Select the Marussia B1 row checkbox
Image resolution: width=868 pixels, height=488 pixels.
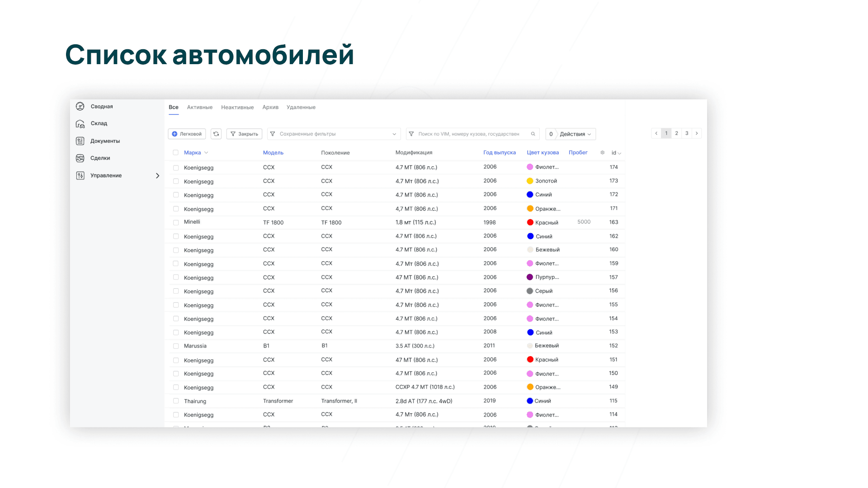coord(175,346)
